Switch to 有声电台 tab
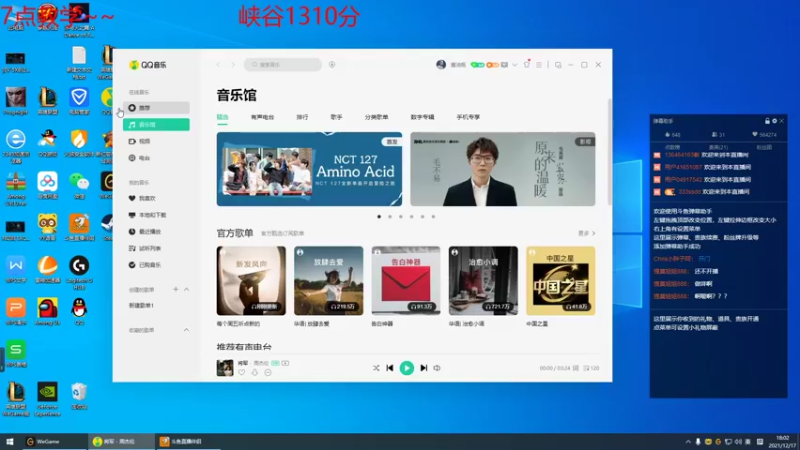Image resolution: width=800 pixels, height=450 pixels. click(262, 117)
